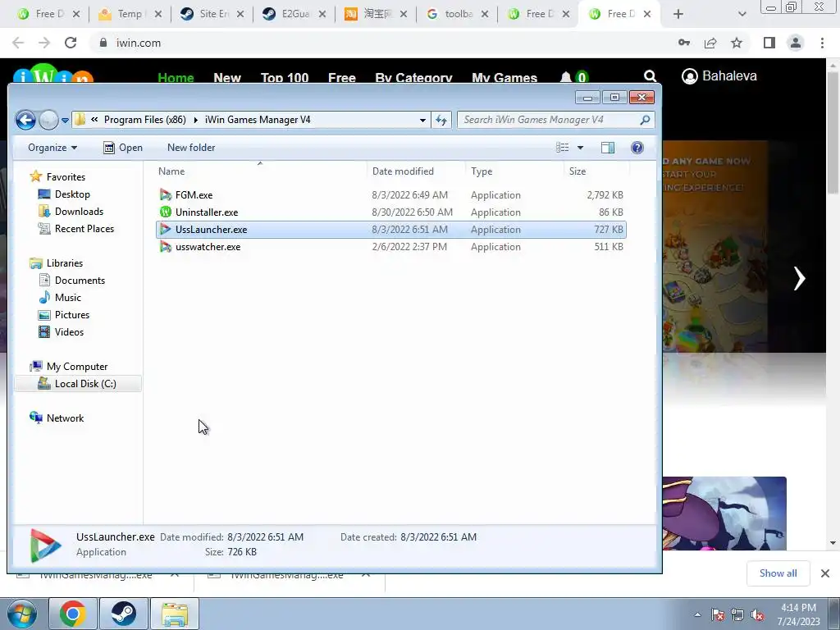Screen dimensions: 840x630
Task: Click the Chrome reload button
Action: point(71,43)
